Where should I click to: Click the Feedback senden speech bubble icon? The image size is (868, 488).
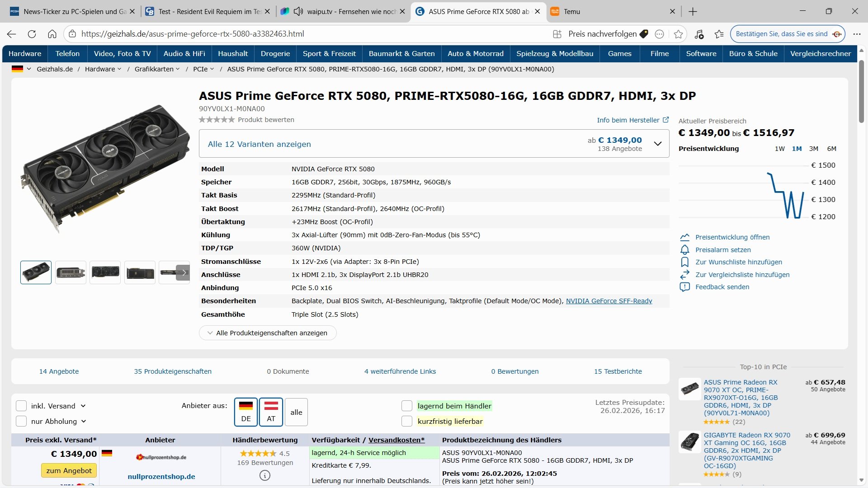[x=684, y=287]
